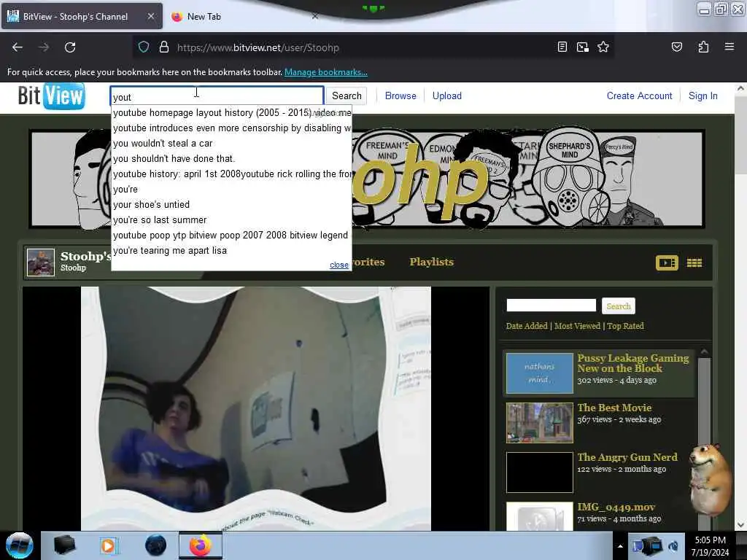
Task: Reload the page with the refresh icon
Action: [x=70, y=47]
